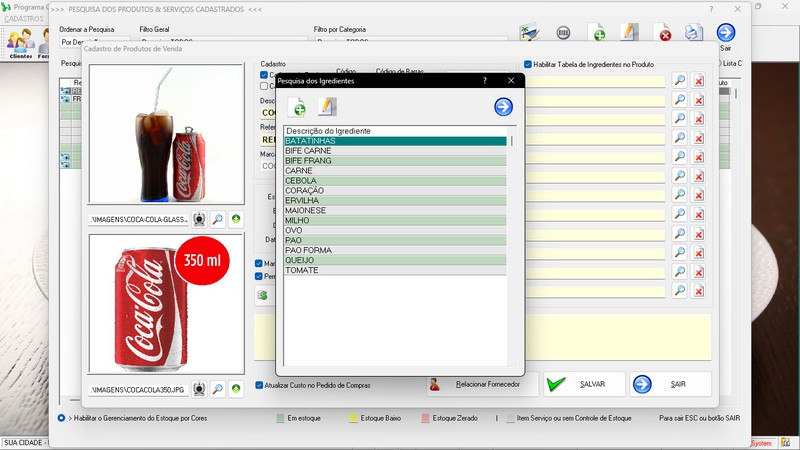The height and width of the screenshot is (450, 800).
Task: Open help on Pesquisa dos Igredientes dialog
Action: (x=485, y=80)
